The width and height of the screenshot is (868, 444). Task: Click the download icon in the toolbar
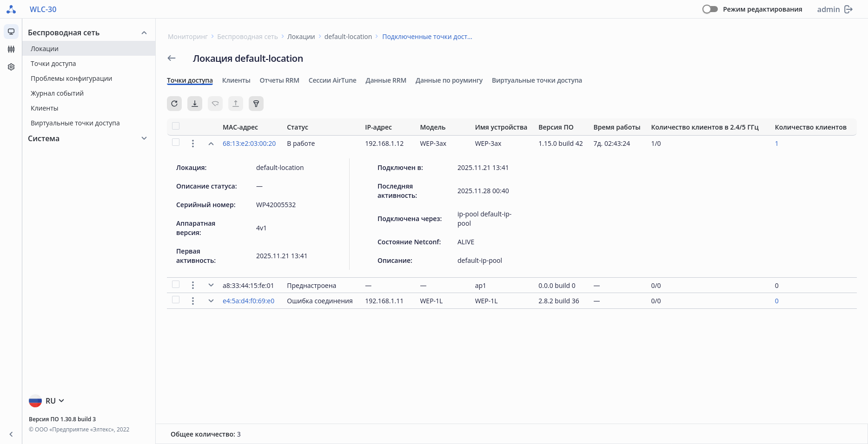pos(195,104)
